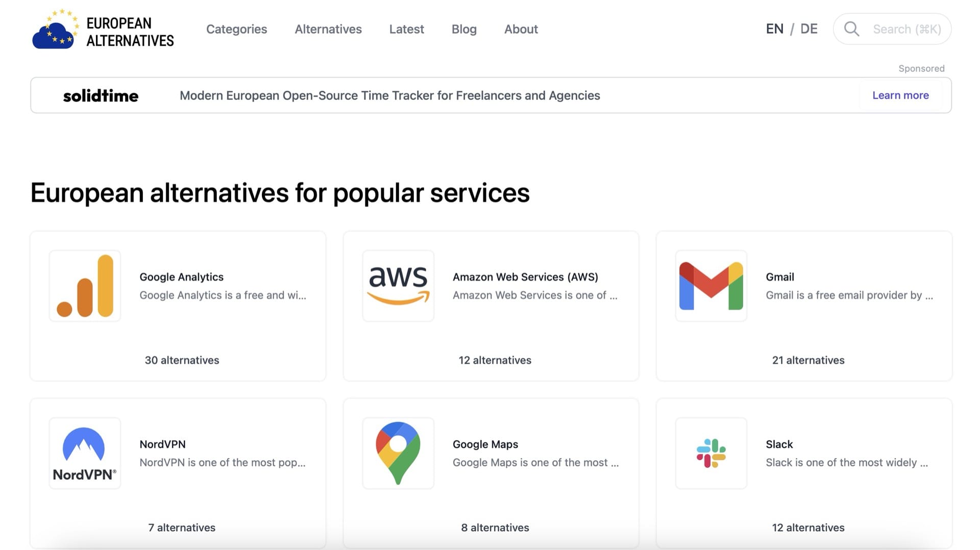The image size is (980, 550).
Task: Open the NordVPN mountain logo
Action: 85,453
